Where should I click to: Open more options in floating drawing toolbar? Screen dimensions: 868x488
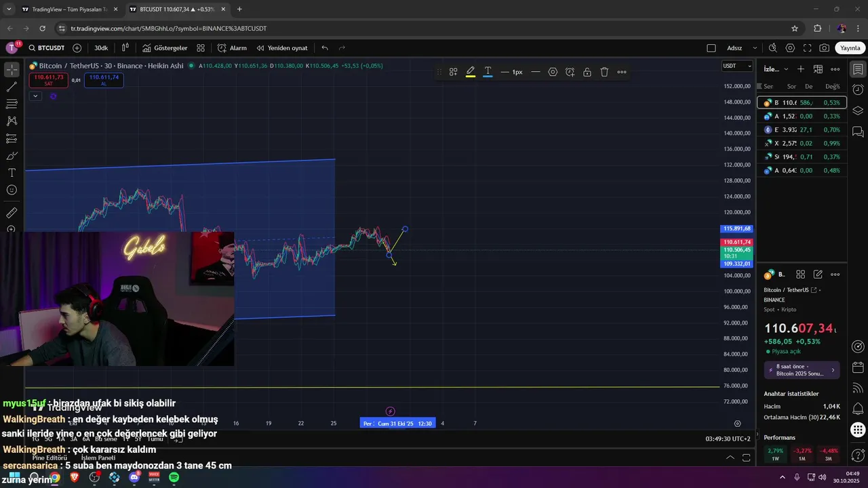[x=622, y=72]
